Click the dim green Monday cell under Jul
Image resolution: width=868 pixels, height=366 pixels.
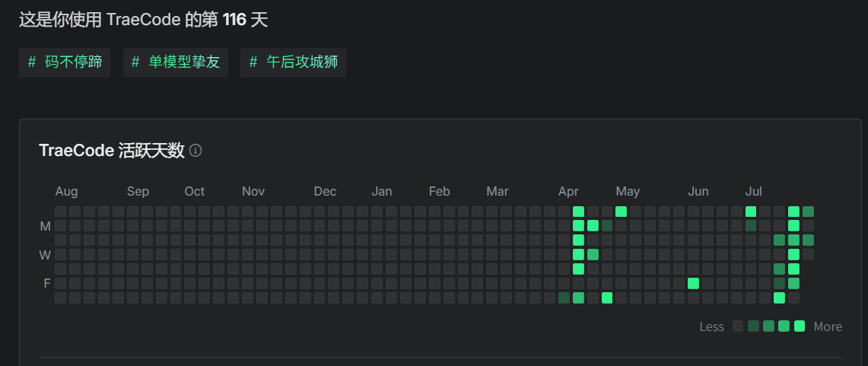tap(751, 226)
